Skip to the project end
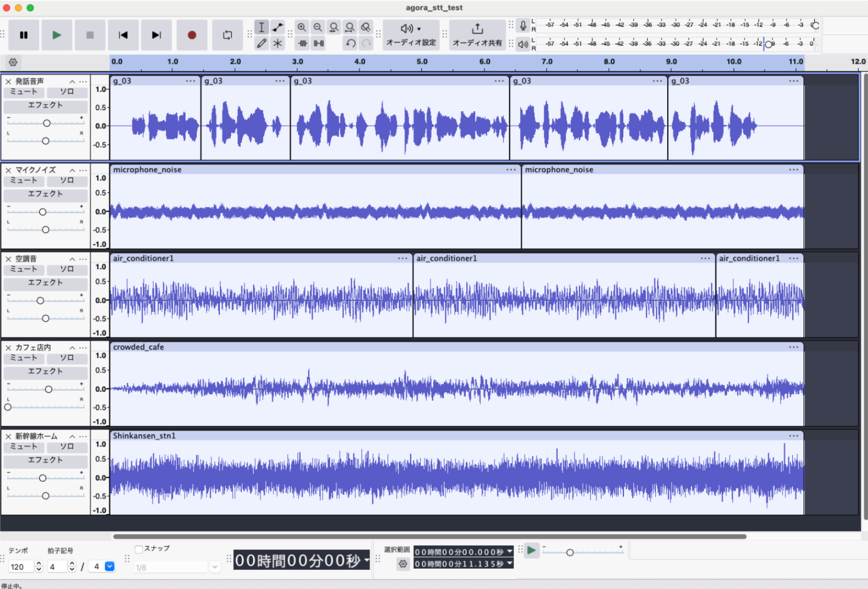The width and height of the screenshot is (868, 589). pos(156,35)
